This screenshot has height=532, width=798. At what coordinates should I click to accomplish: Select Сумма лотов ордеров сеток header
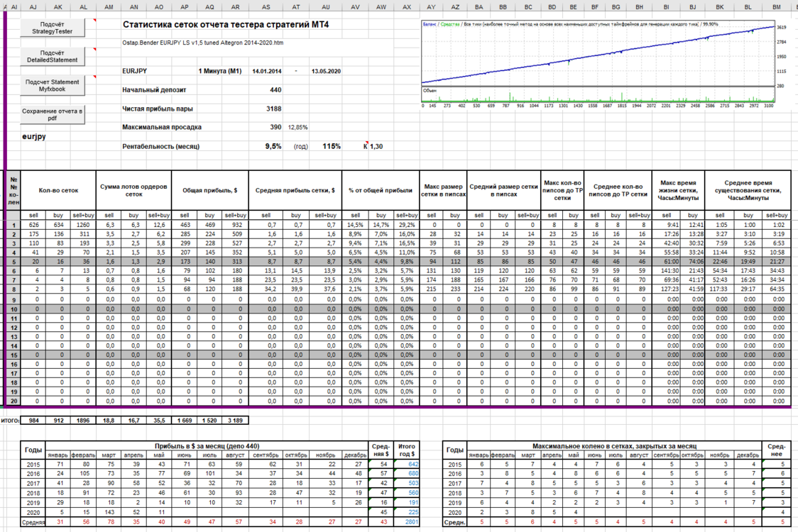pos(134,190)
